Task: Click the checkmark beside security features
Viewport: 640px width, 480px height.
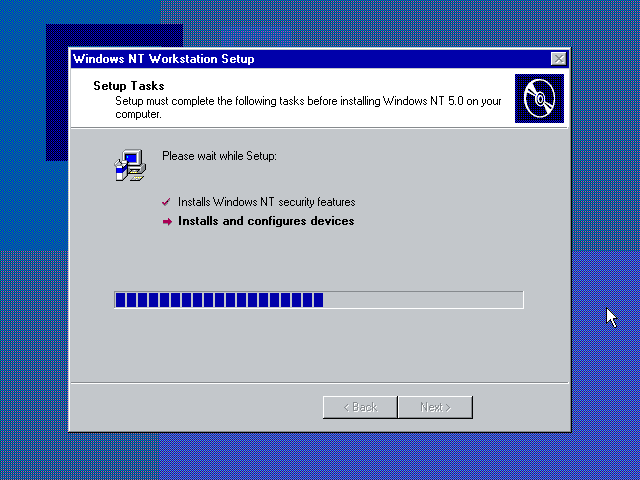Action: [x=166, y=202]
